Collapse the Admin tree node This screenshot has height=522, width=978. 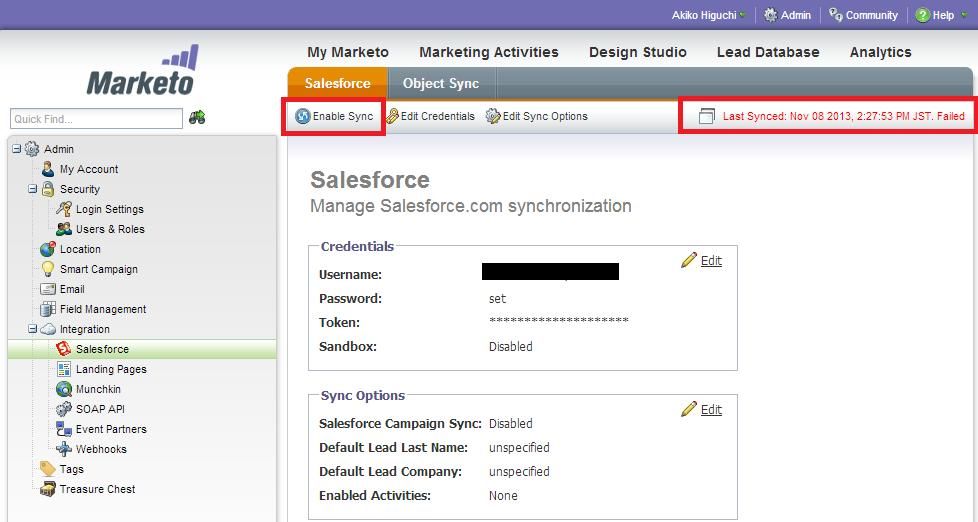pyautogui.click(x=16, y=149)
